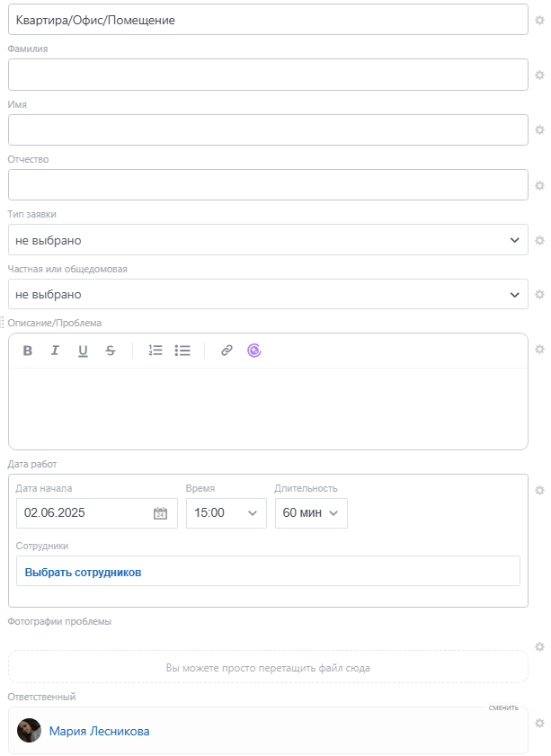
Task: Open Мария Лесникова profile link
Action: click(99, 732)
